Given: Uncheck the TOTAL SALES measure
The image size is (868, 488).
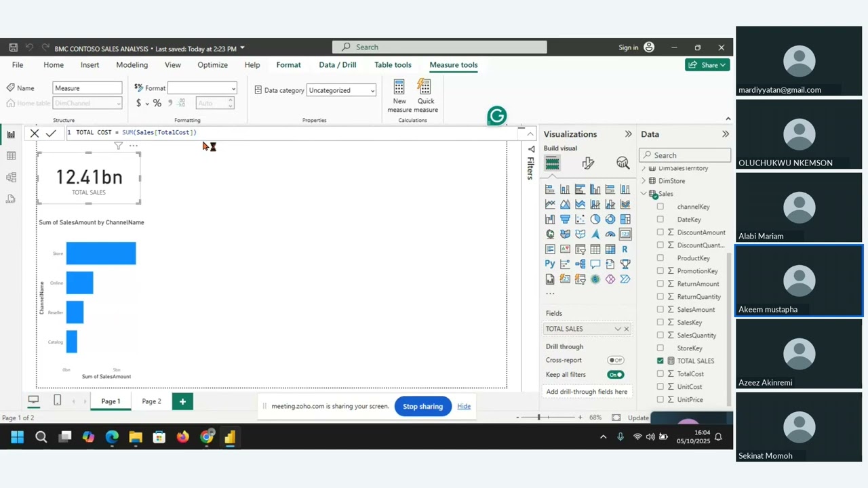Looking at the screenshot, I should point(660,361).
